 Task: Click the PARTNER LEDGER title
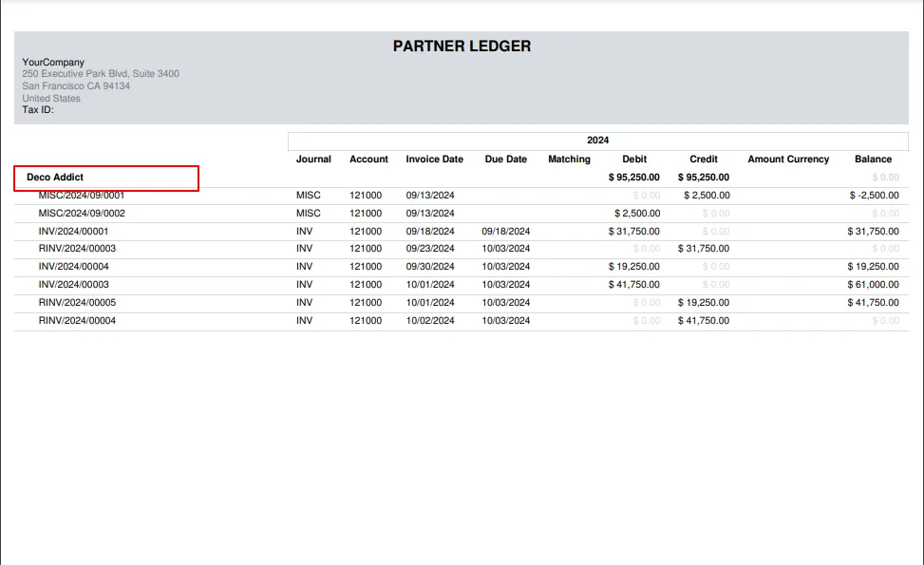pos(462,47)
